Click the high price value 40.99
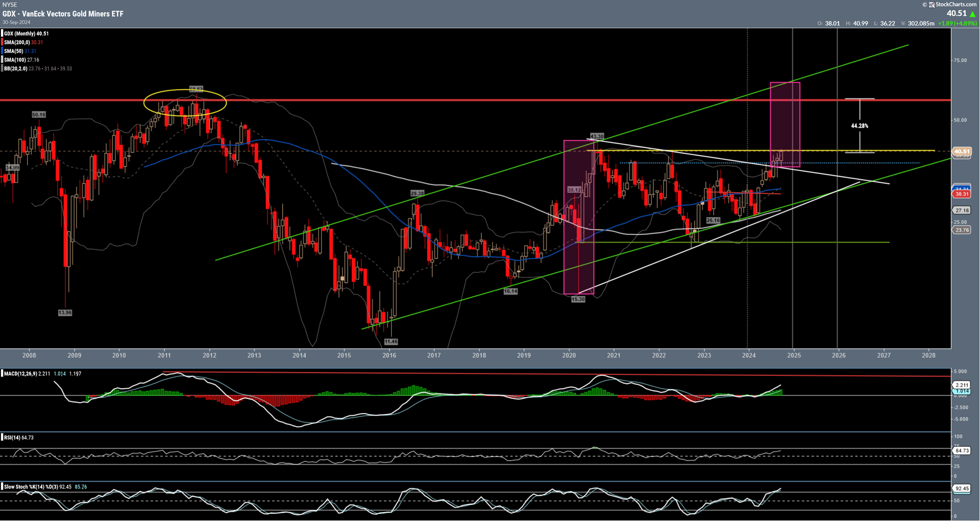Viewport: 980px width, 521px height. pyautogui.click(x=861, y=23)
